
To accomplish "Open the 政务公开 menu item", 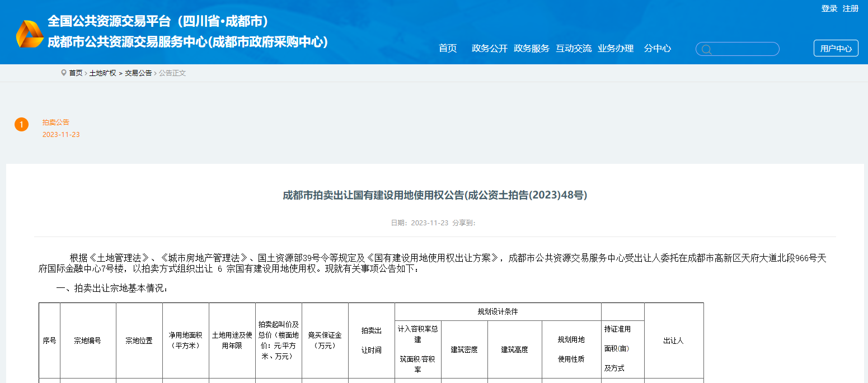I will pyautogui.click(x=490, y=49).
